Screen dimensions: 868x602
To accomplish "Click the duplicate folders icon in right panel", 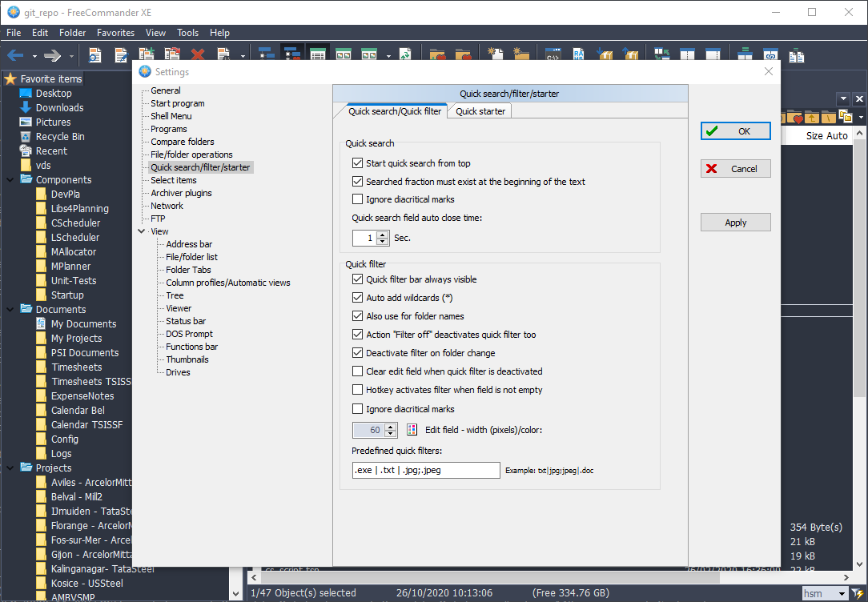I will coord(846,116).
